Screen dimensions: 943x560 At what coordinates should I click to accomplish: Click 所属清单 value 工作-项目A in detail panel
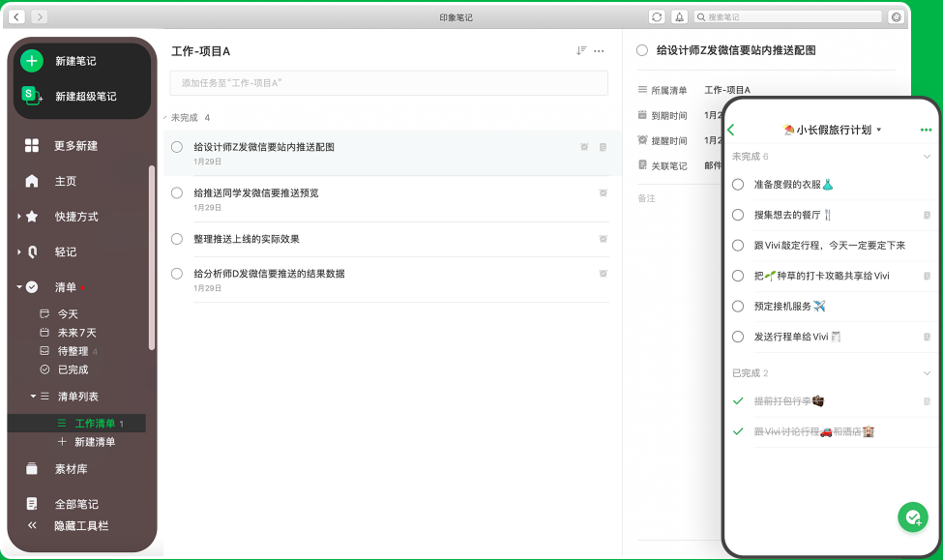coord(727,90)
